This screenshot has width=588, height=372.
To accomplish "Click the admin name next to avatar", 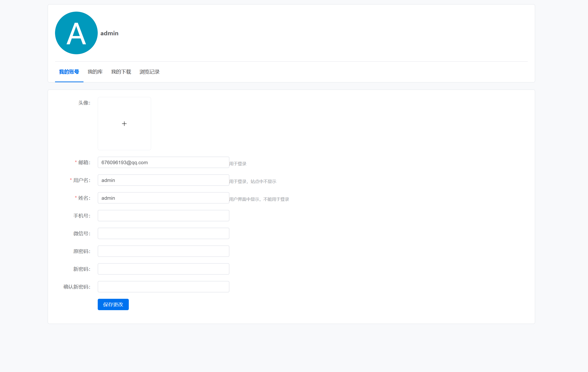I will 109,33.
